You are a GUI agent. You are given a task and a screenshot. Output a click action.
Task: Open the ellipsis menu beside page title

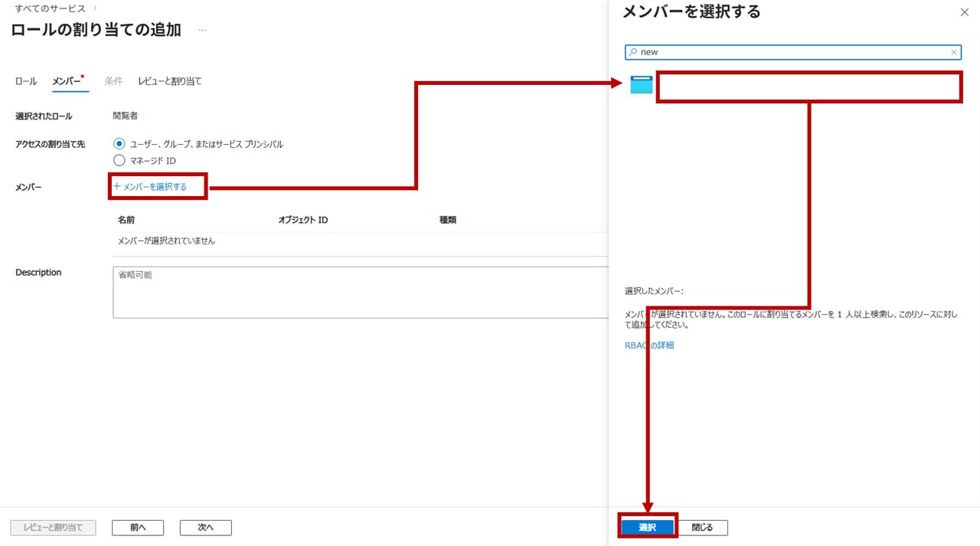(202, 31)
